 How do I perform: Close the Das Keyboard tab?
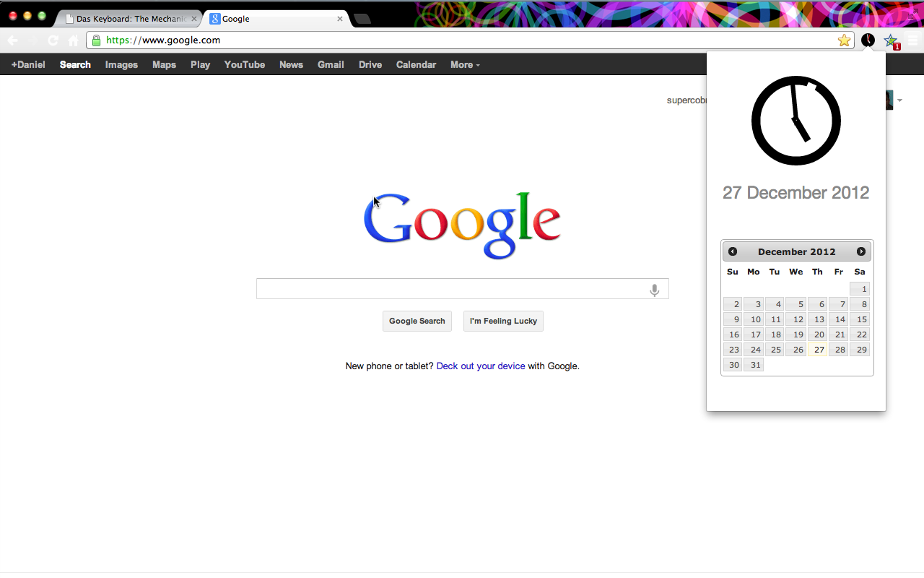pos(193,19)
